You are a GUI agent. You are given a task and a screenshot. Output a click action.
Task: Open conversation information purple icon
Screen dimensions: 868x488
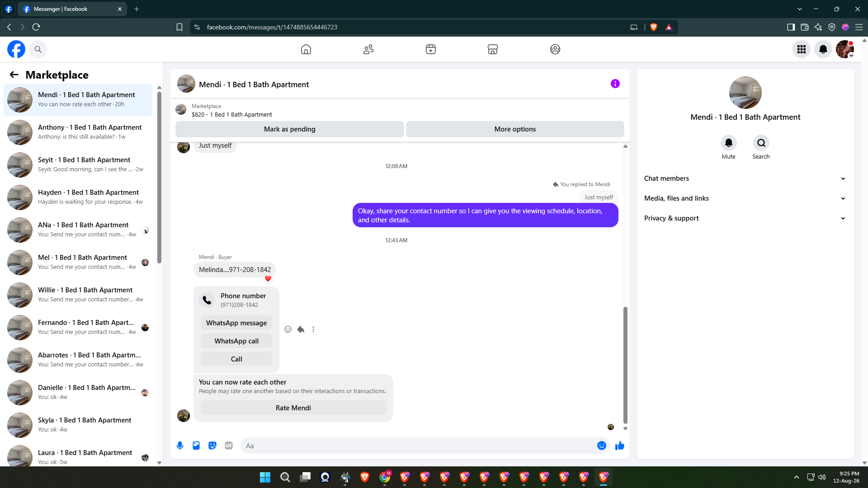(x=615, y=84)
